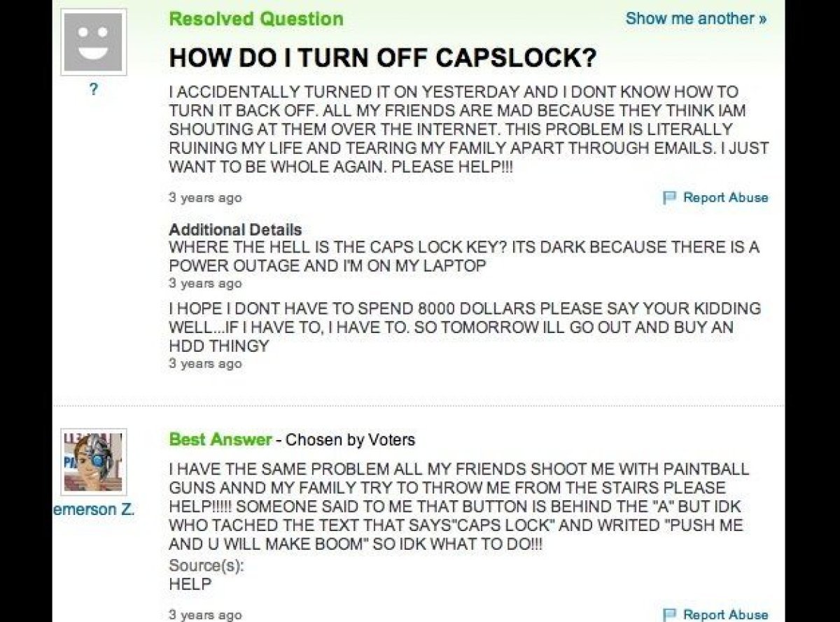
Task: Visit emerson Z.'s profile link
Action: click(93, 509)
